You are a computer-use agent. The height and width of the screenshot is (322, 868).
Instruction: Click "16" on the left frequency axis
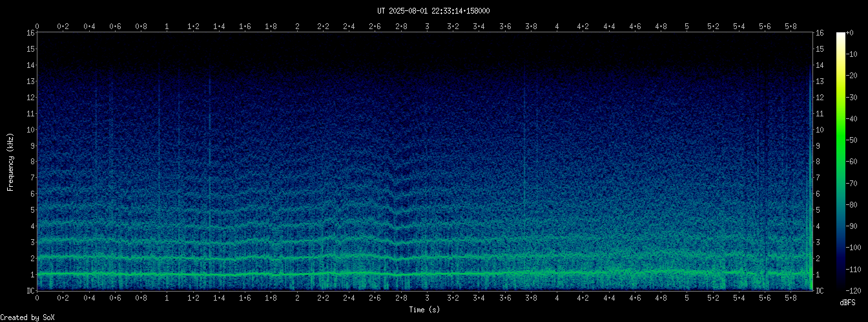point(30,32)
